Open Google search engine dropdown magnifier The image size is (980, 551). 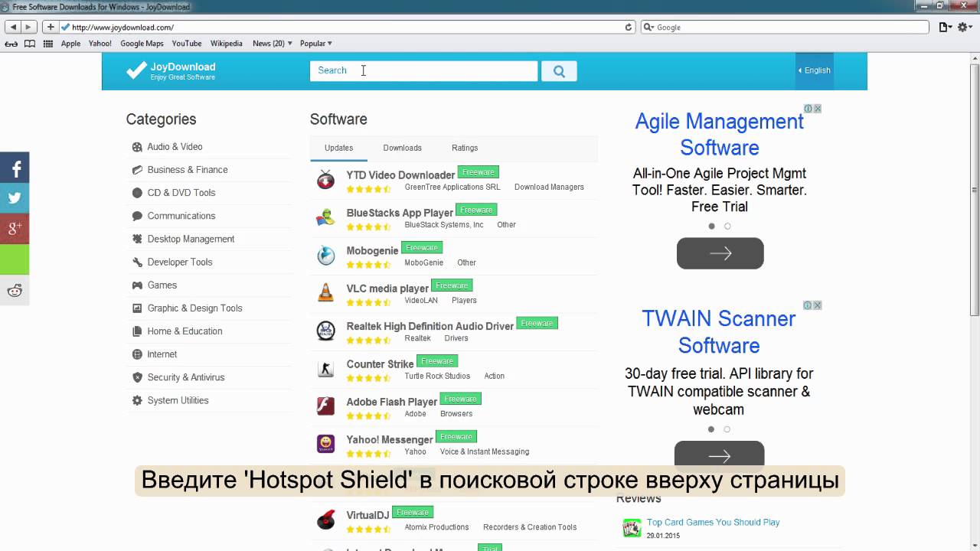click(x=650, y=27)
